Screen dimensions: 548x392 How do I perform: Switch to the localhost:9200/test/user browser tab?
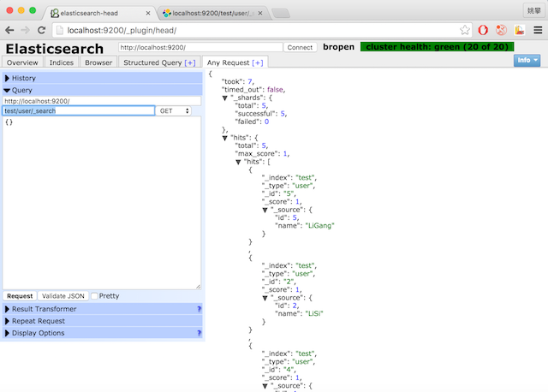[213, 14]
